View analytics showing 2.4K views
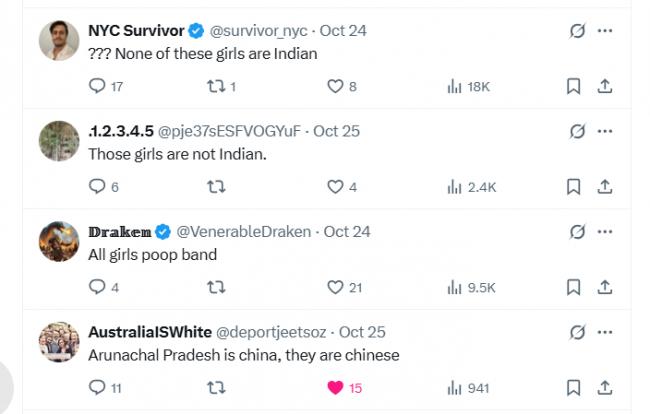650x414 pixels. 472,187
